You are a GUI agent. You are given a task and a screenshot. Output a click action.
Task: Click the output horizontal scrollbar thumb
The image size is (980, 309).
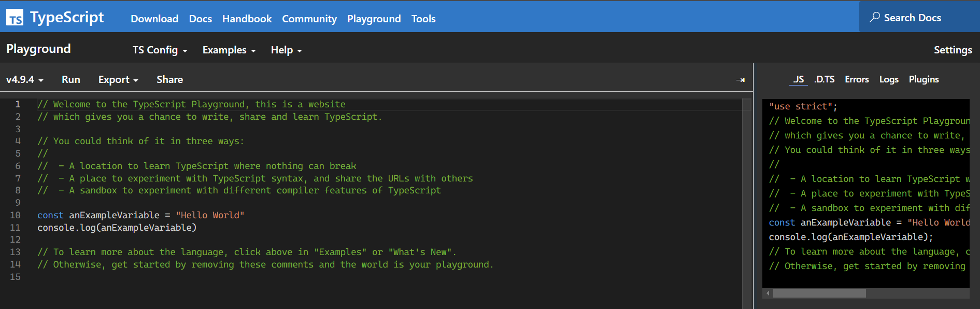tap(819, 293)
